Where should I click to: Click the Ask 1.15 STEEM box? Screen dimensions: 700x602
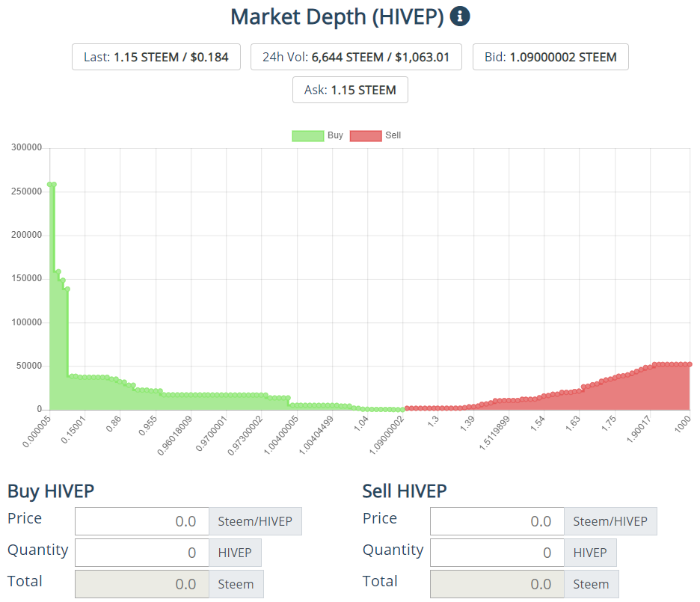(x=350, y=90)
